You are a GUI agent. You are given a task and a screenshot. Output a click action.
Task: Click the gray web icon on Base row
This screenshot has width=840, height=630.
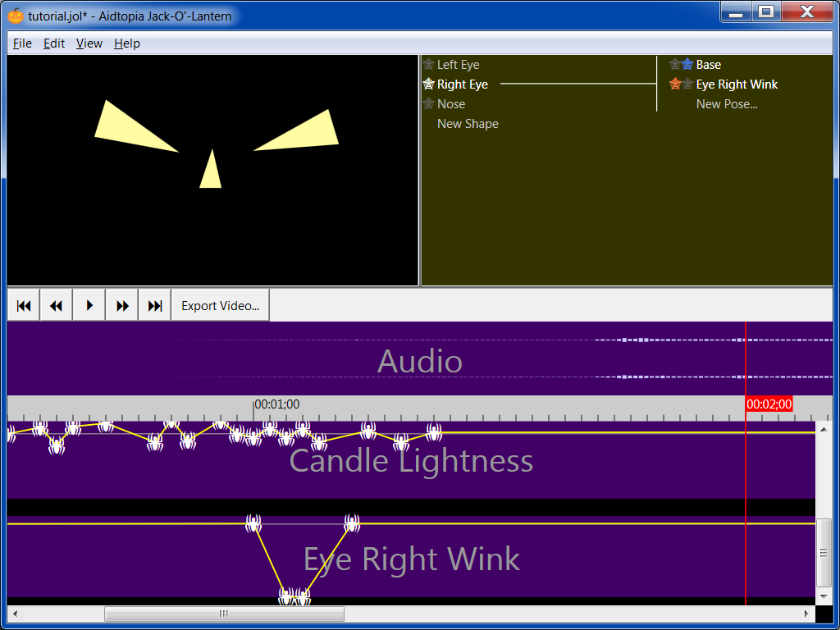[675, 64]
